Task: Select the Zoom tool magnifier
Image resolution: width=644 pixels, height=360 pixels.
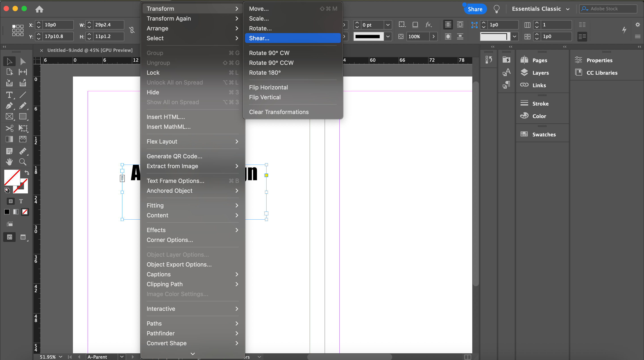Action: tap(23, 162)
